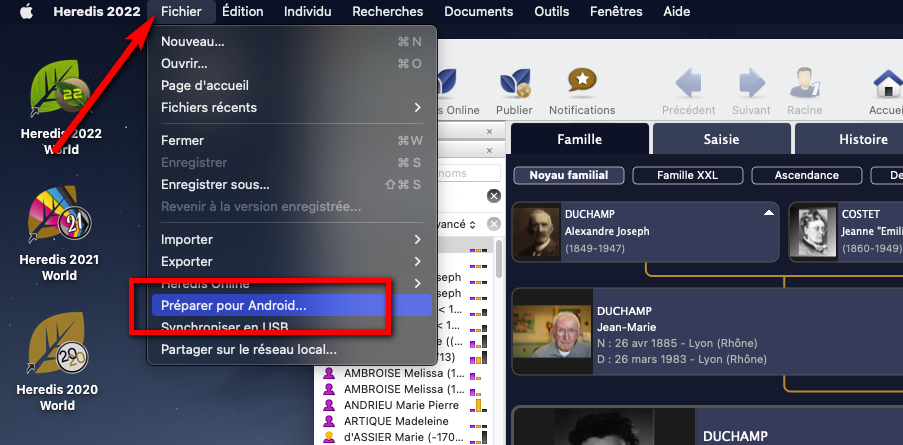Switch to the Saisie tab
Viewport: 903px width, 445px height.
coord(721,139)
